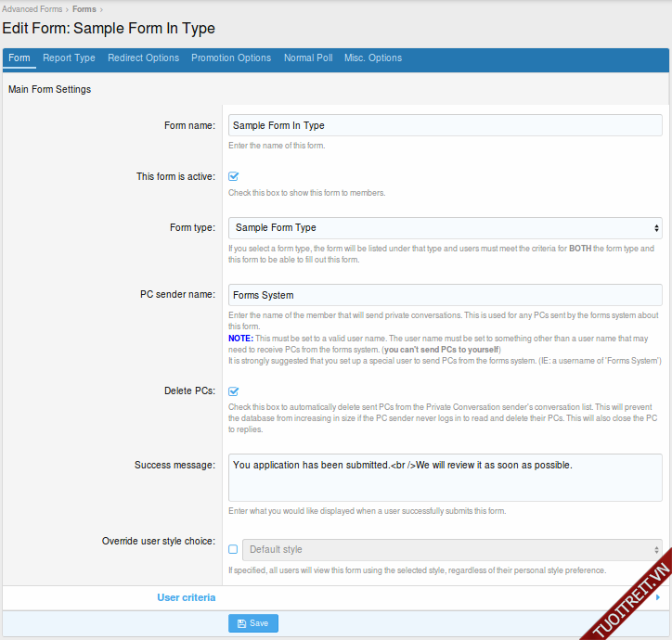Screen dimensions: 672x640
Task: Open the Default style dropdown
Action: pyautogui.click(x=451, y=549)
